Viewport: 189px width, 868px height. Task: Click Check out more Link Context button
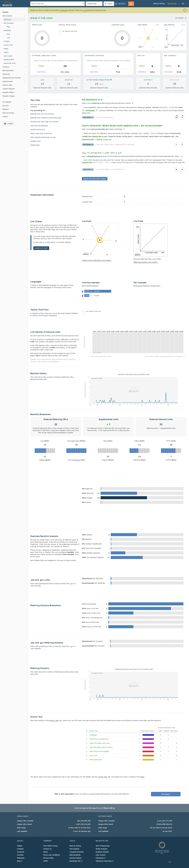pyautogui.click(x=94, y=179)
